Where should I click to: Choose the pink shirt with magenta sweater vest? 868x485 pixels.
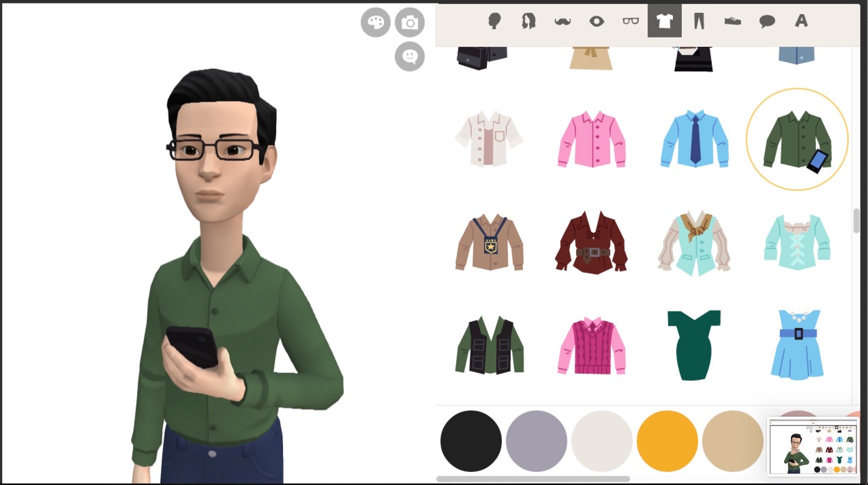(592, 344)
